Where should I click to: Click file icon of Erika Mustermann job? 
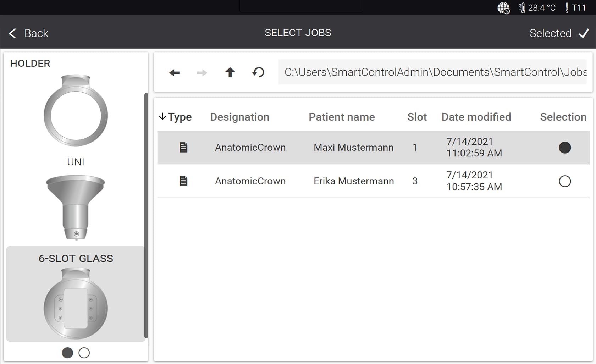point(183,181)
